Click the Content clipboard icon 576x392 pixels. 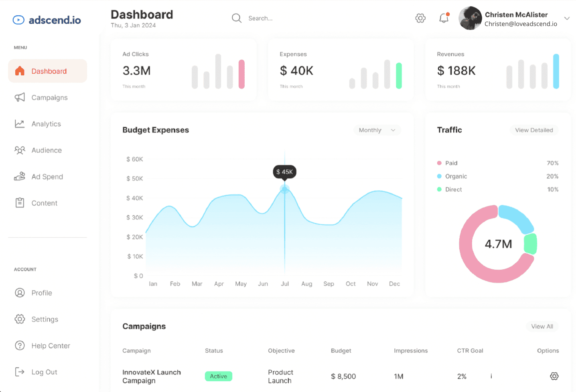tap(20, 203)
